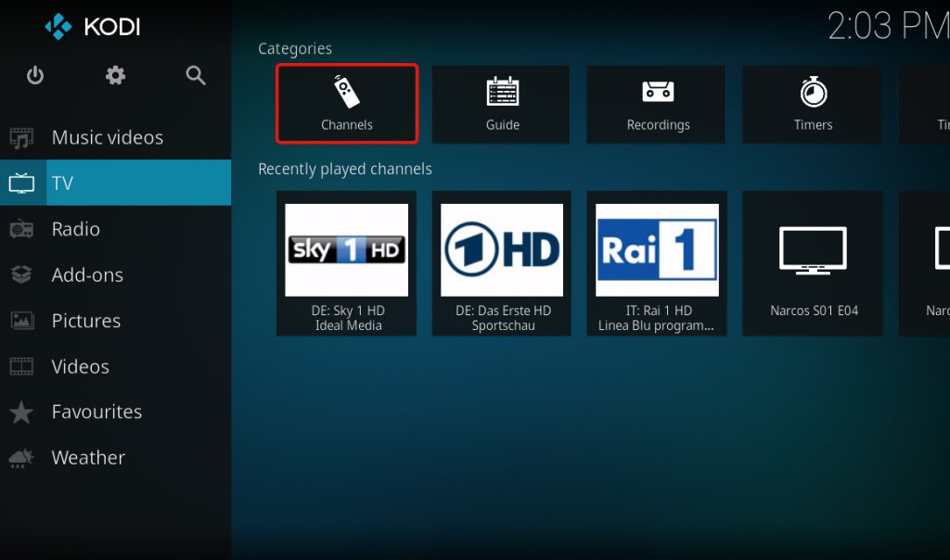Click the Kodi logo
The width and height of the screenshot is (950, 560).
58,27
